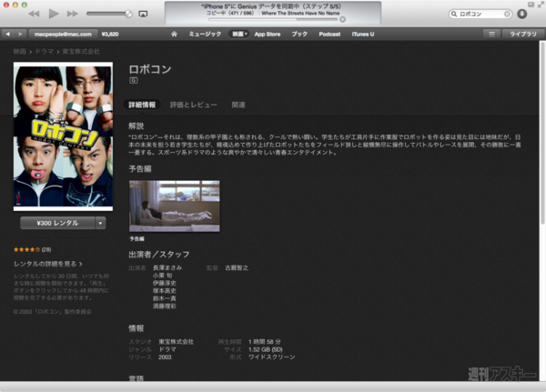Go back with the store back arrow
546x392 pixels.
coord(7,35)
